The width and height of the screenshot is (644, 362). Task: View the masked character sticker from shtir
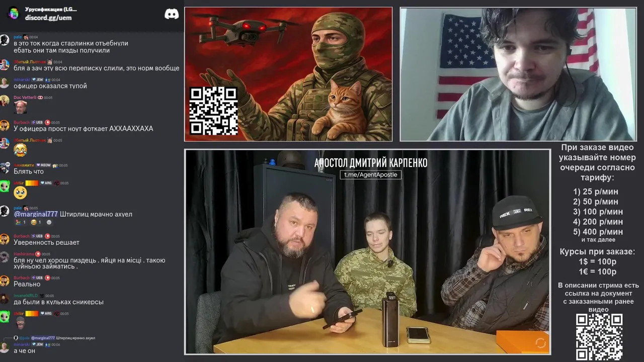click(20, 323)
